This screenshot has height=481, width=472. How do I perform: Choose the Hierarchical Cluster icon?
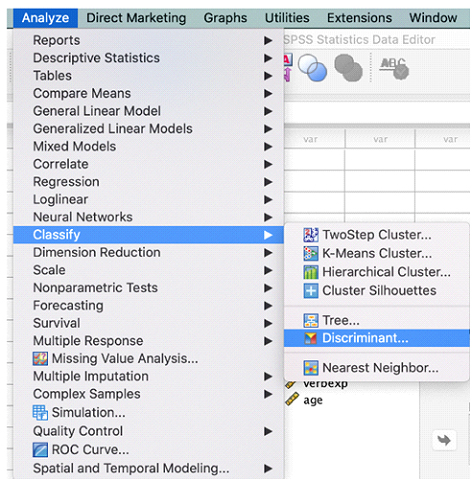coord(310,272)
